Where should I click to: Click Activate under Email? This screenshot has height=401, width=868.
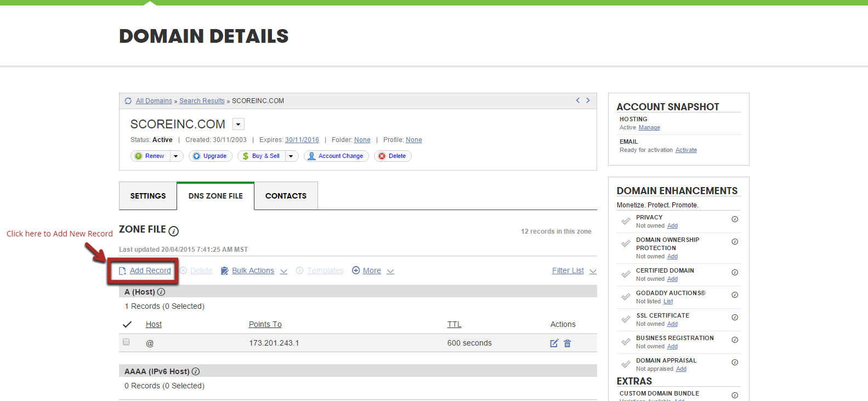[x=686, y=150]
